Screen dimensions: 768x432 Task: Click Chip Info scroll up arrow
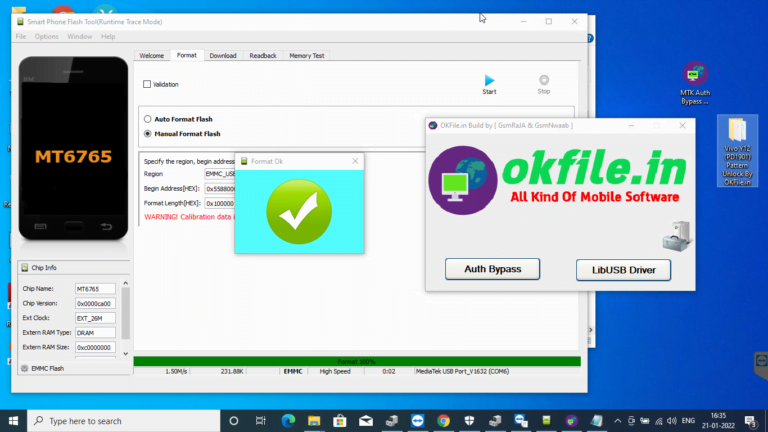point(125,284)
